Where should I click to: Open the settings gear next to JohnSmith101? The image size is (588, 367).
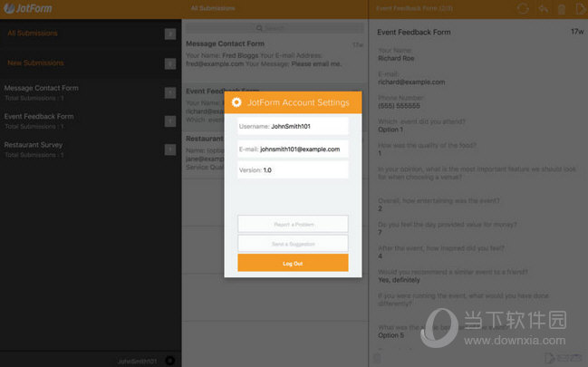pyautogui.click(x=169, y=361)
